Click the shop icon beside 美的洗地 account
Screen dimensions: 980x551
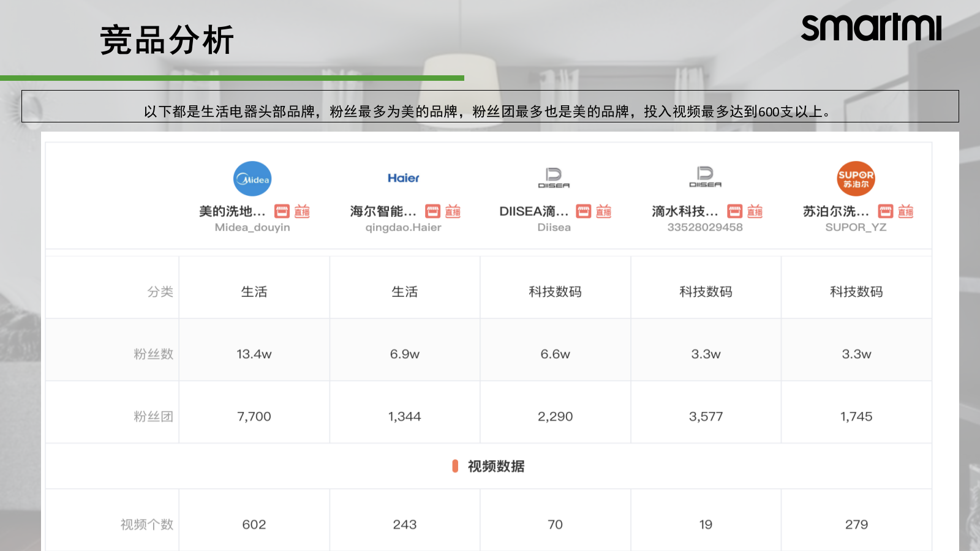[282, 211]
